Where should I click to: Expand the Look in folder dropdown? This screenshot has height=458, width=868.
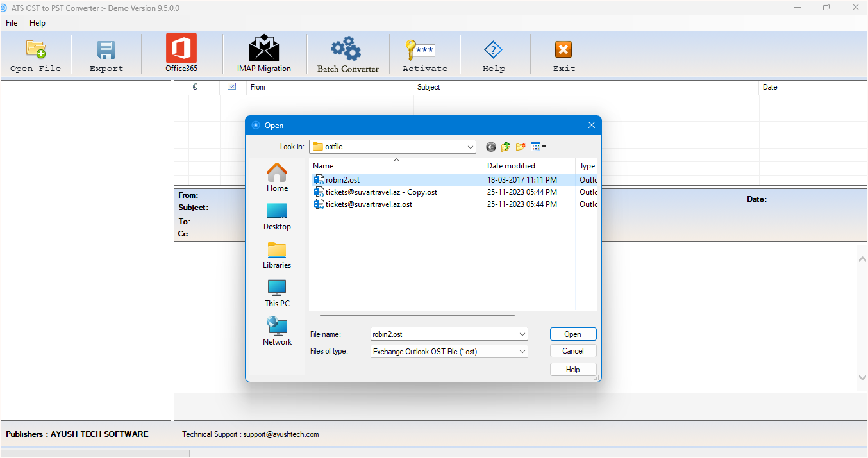(471, 147)
